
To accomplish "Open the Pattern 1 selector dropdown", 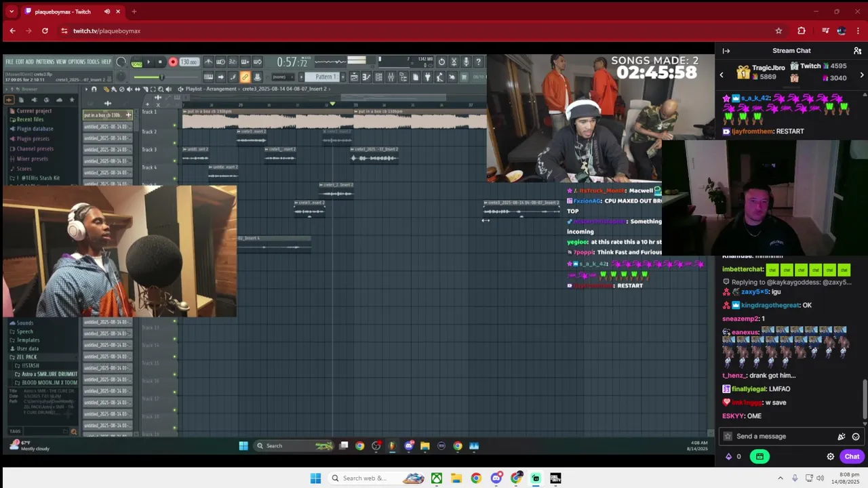I will pyautogui.click(x=322, y=77).
